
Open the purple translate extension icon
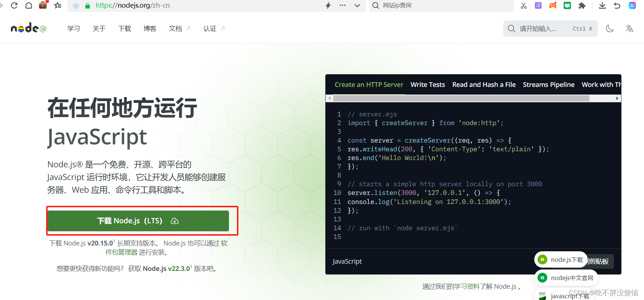pos(538,5)
